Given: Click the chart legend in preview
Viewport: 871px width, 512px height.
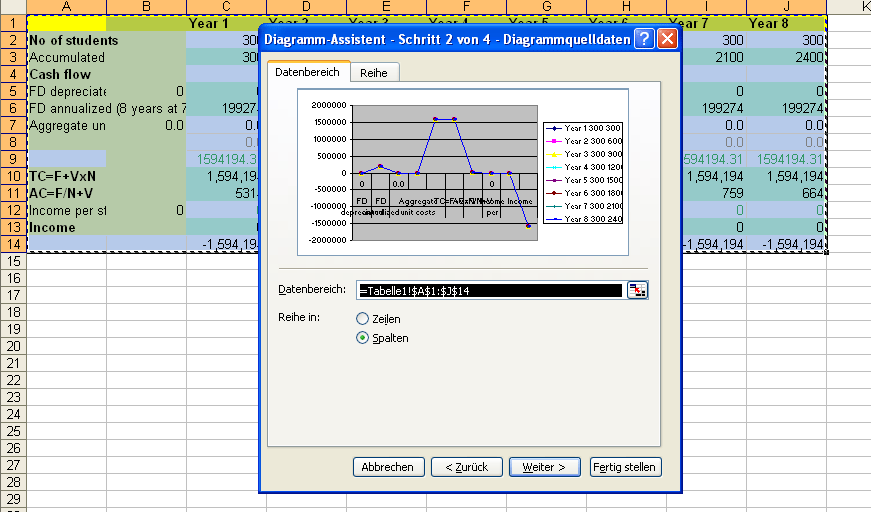Looking at the screenshot, I should [583, 173].
